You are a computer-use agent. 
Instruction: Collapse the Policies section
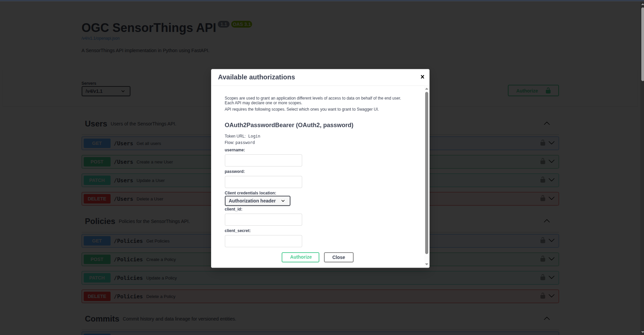point(547,221)
